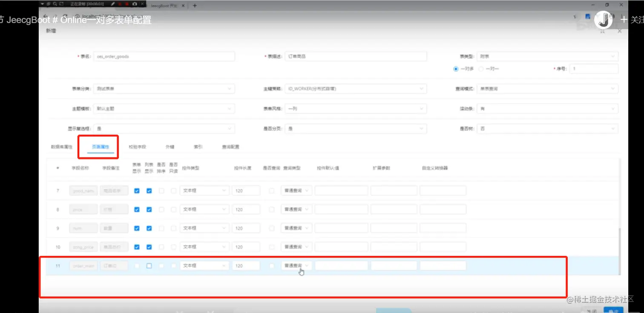Check 表单显示 in row 11
Image resolution: width=644 pixels, height=313 pixels.
[x=137, y=266]
